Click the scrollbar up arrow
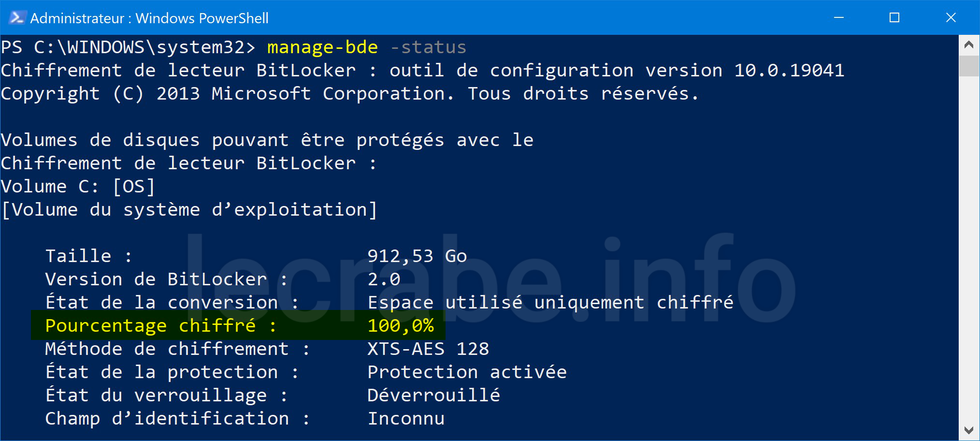This screenshot has width=980, height=441. click(968, 45)
